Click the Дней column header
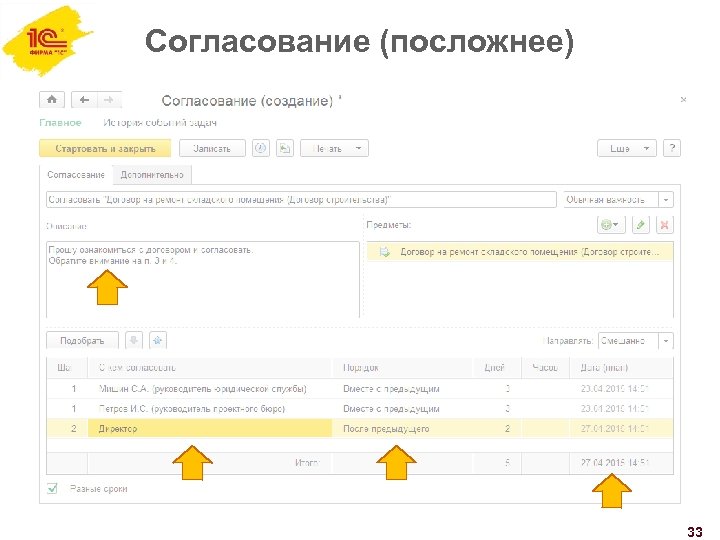 pos(497,368)
